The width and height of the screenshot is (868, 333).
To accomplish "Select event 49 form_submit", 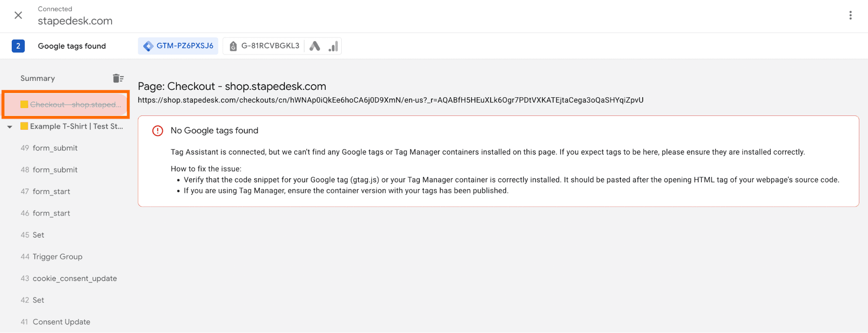I will point(49,148).
